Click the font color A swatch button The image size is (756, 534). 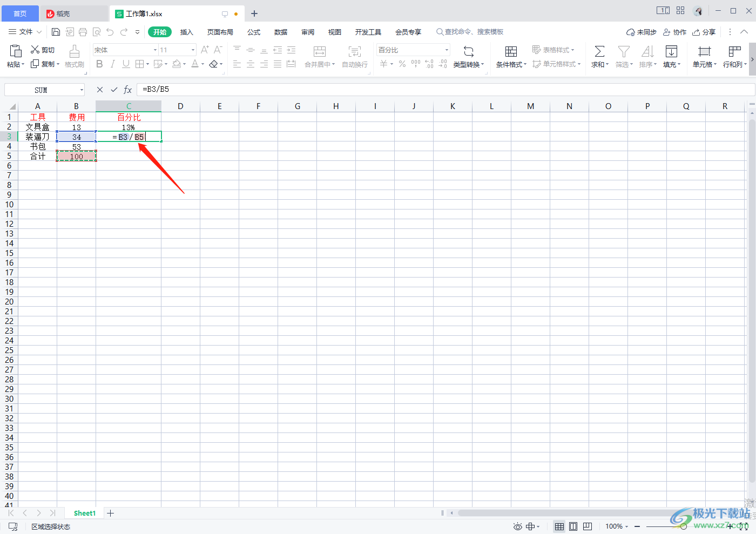click(194, 64)
